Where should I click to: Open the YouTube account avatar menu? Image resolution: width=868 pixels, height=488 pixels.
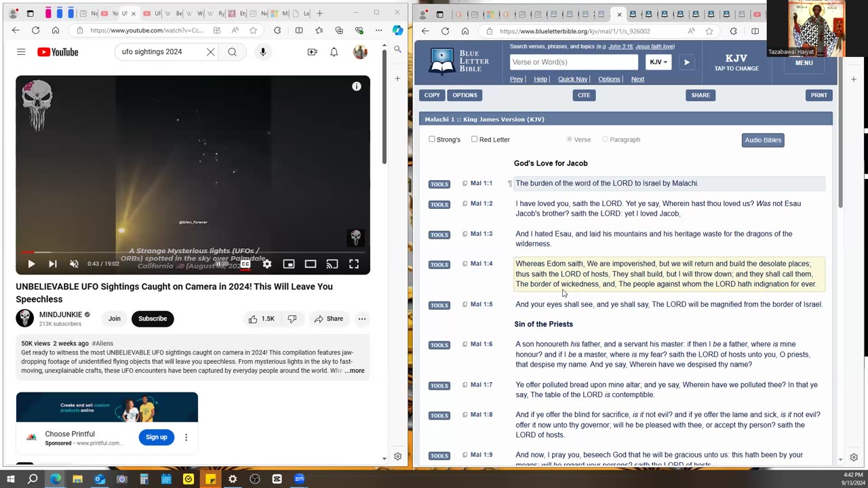coord(360,52)
